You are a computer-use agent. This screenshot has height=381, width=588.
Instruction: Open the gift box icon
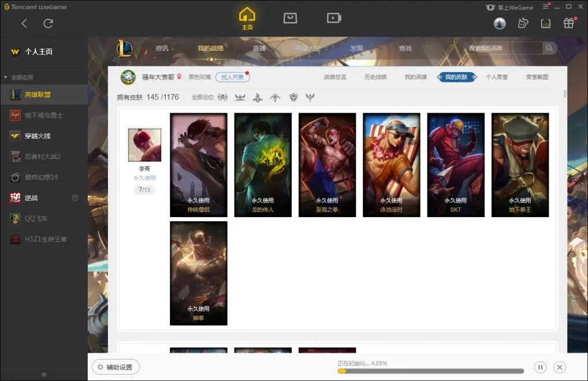[x=569, y=23]
